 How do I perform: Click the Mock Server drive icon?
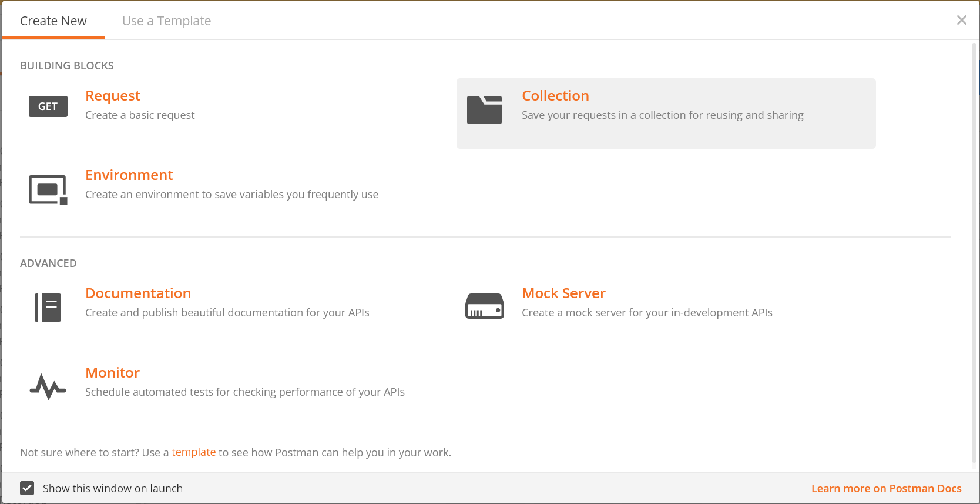485,306
